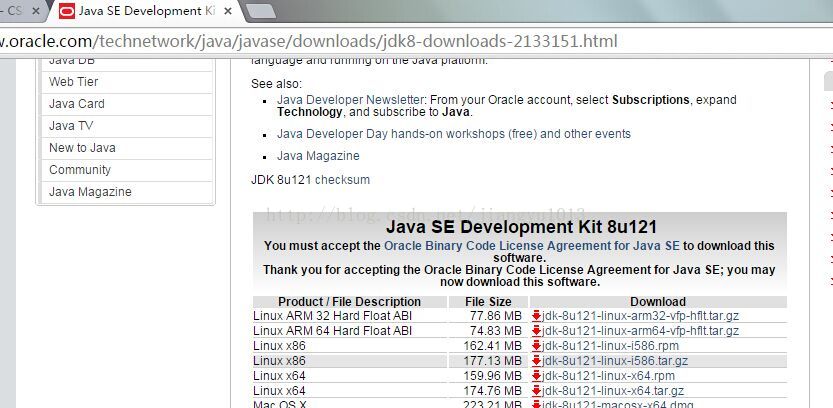Open the Java Developer Newsletter link
This screenshot has height=408, width=833.
point(350,100)
